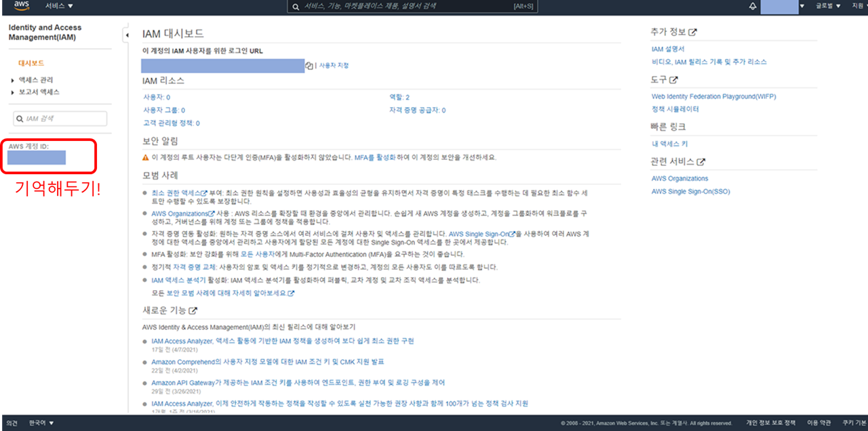Open IAM Access Analyzer 정책 검사 announcement
The image size is (868, 431).
tap(340, 403)
